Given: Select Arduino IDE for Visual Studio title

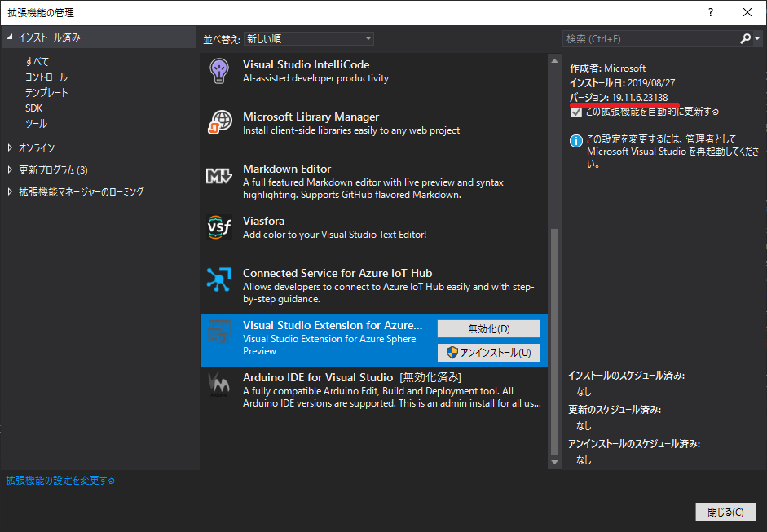Looking at the screenshot, I should coord(317,377).
